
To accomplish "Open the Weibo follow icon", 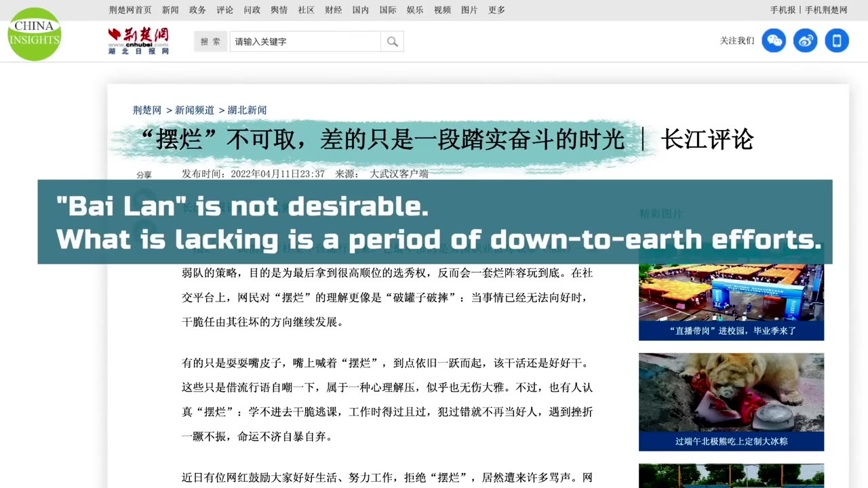I will click(x=806, y=41).
